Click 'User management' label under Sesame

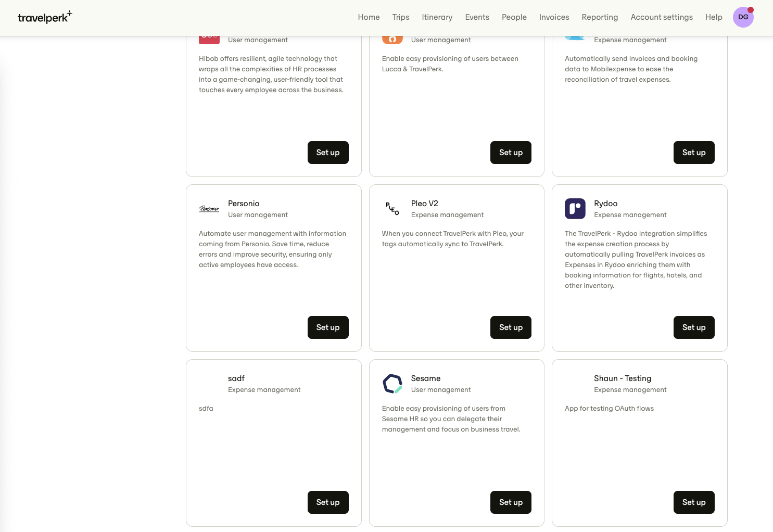tap(441, 390)
